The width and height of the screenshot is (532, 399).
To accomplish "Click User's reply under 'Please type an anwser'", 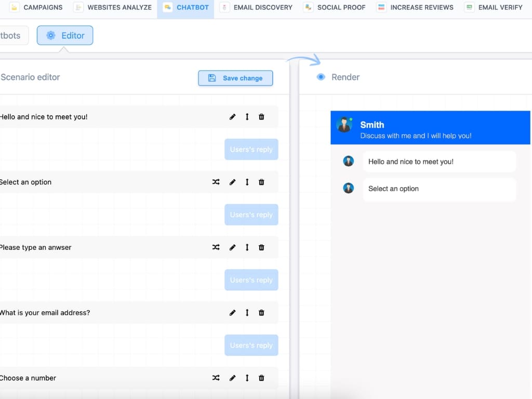I will click(x=251, y=280).
